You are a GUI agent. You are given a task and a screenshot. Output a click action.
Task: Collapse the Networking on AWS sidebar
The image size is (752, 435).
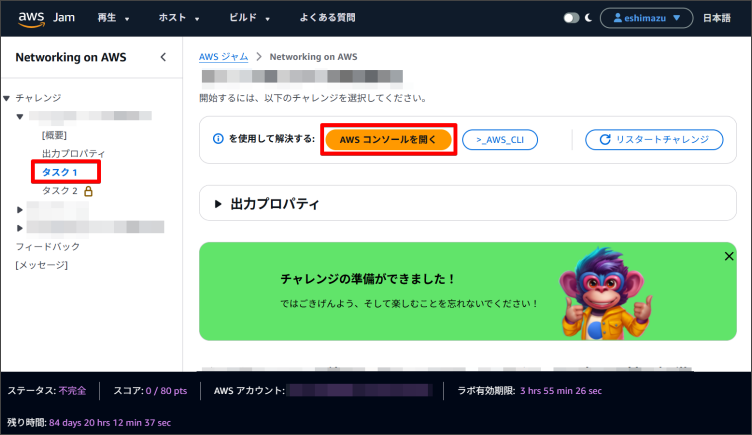click(x=164, y=58)
